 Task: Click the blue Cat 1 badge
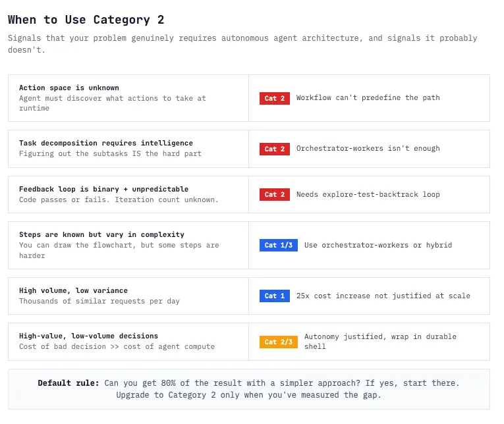pyautogui.click(x=275, y=296)
